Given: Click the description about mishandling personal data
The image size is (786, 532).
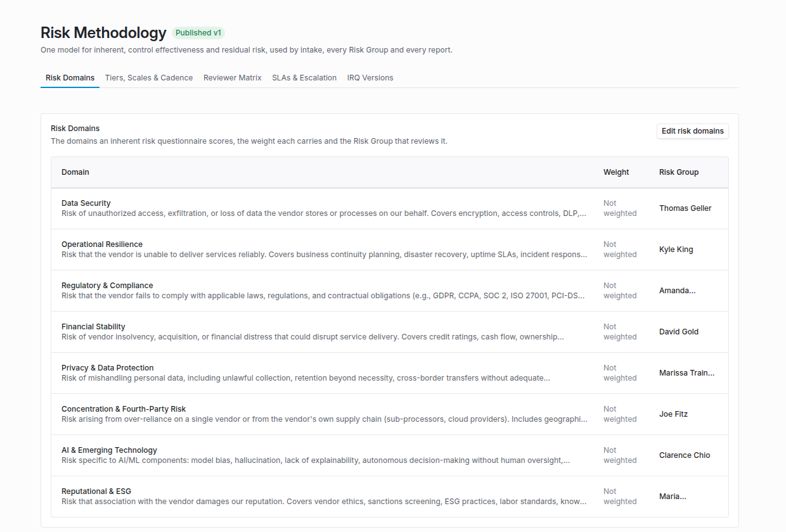Looking at the screenshot, I should pyautogui.click(x=306, y=378).
